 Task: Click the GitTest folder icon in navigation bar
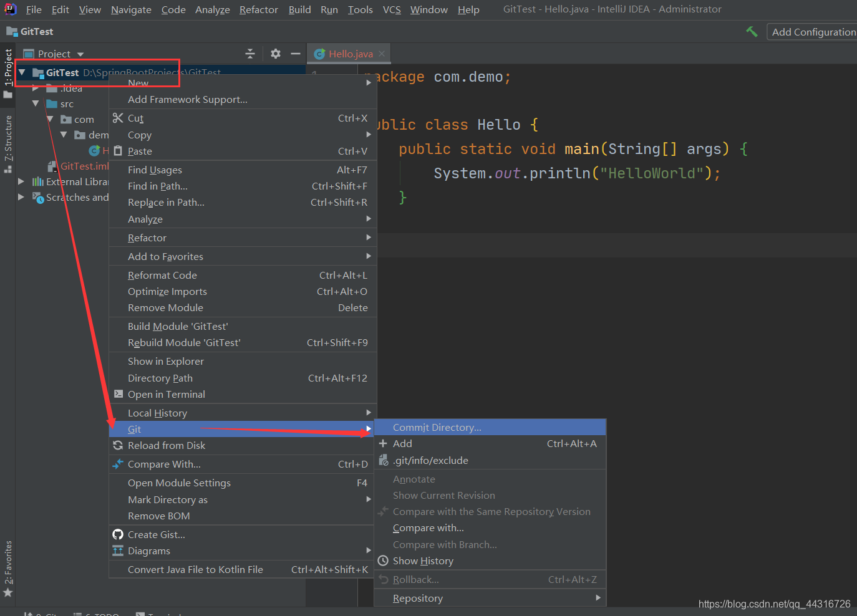click(x=12, y=31)
